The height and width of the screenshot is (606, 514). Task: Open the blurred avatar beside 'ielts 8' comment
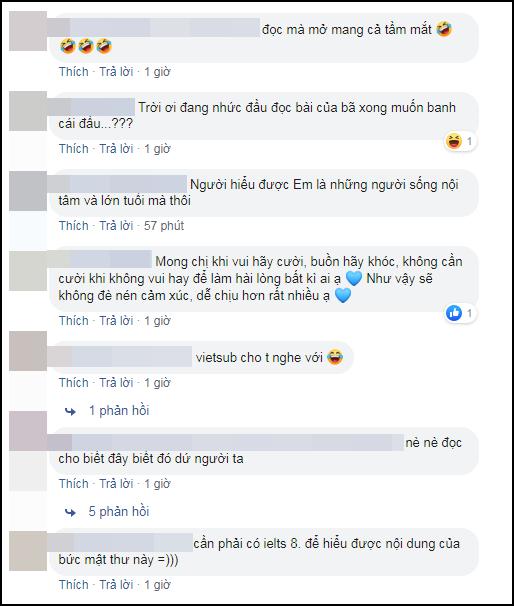click(x=28, y=551)
